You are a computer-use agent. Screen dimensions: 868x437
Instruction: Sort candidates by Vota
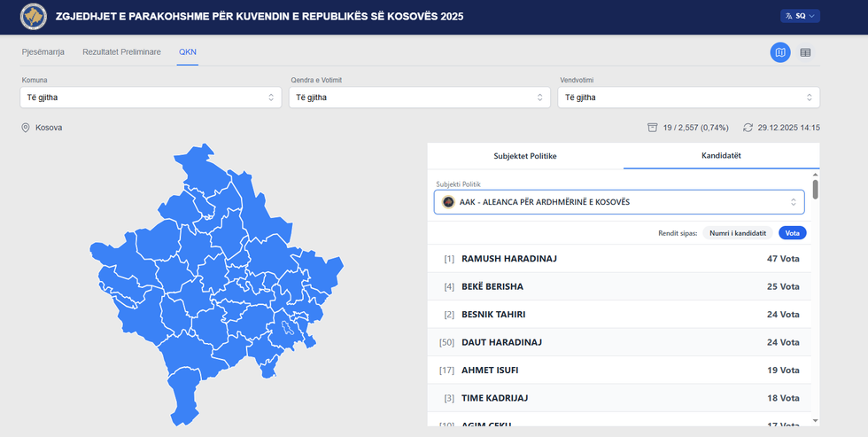tap(792, 233)
